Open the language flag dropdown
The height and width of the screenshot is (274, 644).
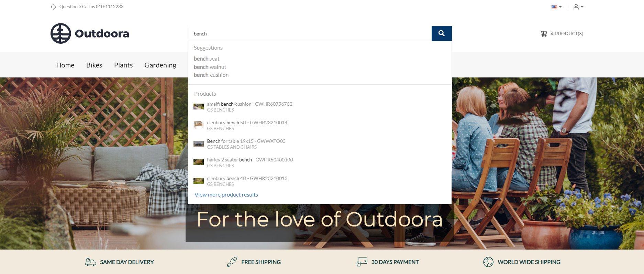[x=556, y=7]
